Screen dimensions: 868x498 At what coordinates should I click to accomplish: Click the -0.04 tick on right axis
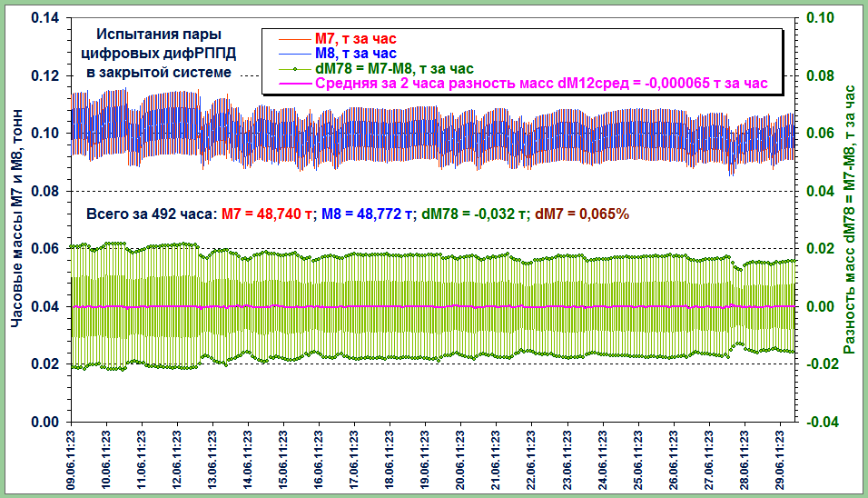(819, 423)
